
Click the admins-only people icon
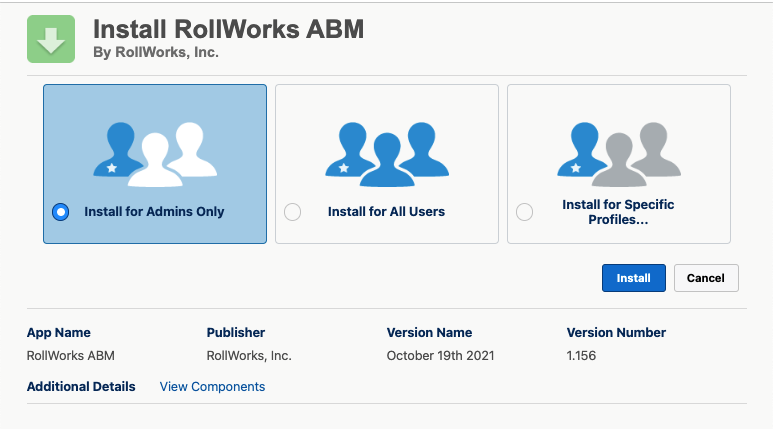pyautogui.click(x=154, y=149)
